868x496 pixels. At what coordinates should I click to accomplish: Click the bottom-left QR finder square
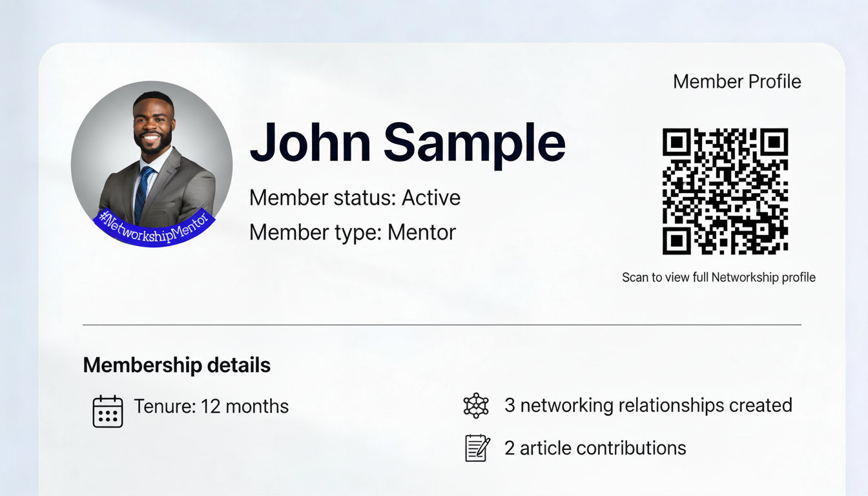(677, 240)
